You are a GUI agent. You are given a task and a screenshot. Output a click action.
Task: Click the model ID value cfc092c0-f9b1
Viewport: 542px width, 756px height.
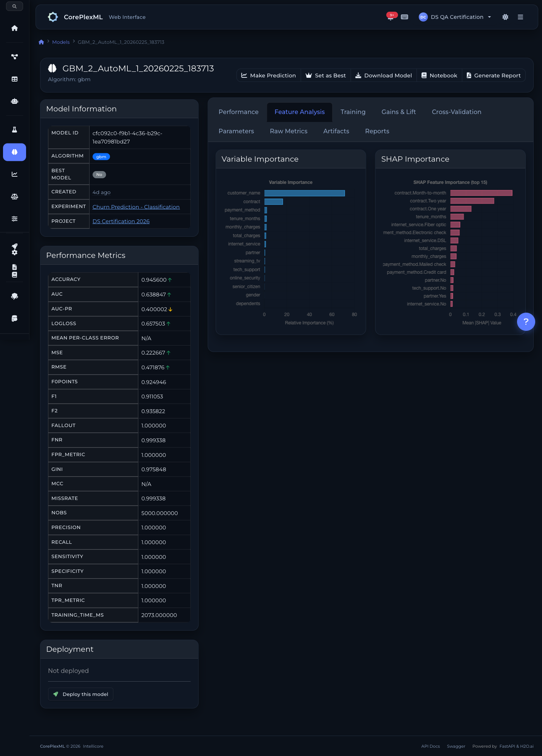[127, 137]
